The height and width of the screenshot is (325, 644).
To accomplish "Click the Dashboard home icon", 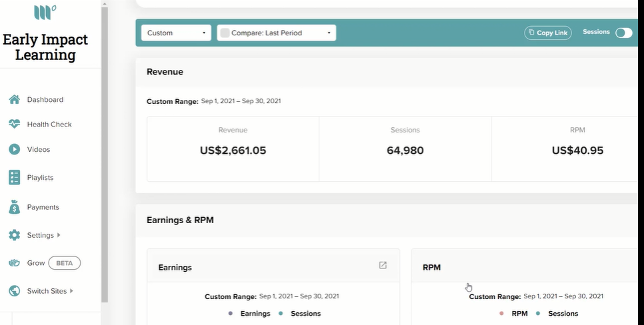I will tap(15, 99).
